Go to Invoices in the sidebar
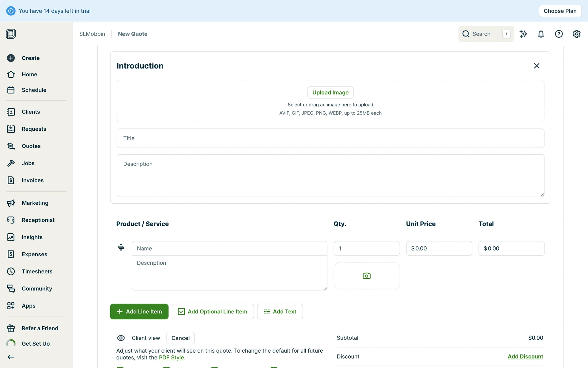Viewport: 588px width, 368px height. pyautogui.click(x=32, y=180)
